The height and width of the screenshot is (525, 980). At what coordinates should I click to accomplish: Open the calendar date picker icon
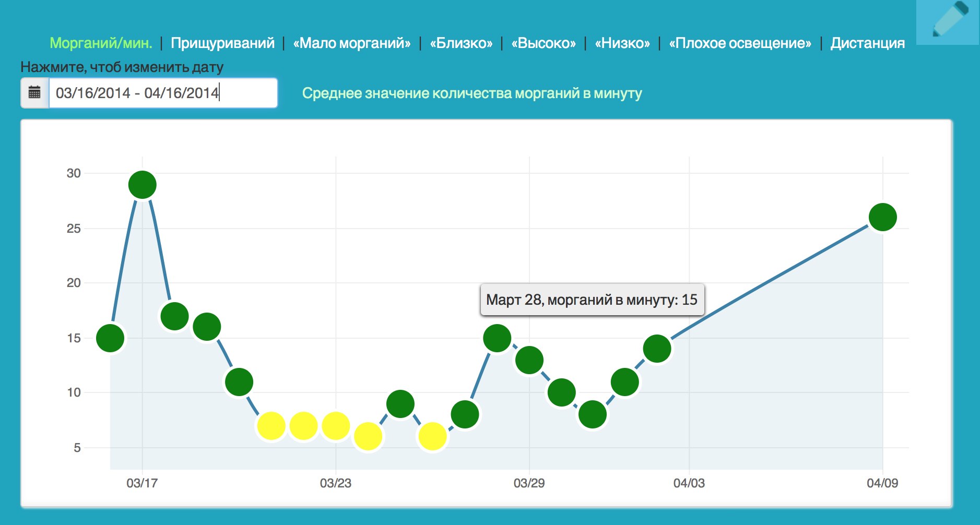pyautogui.click(x=33, y=93)
